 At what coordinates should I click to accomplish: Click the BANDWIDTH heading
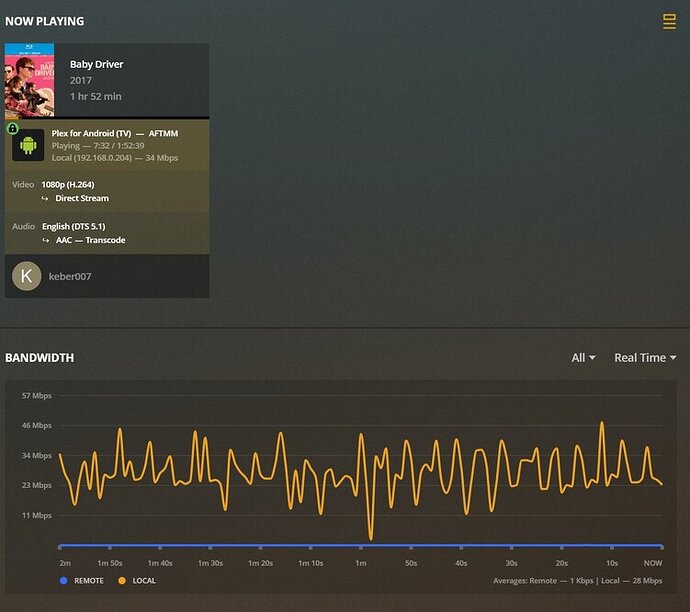(x=40, y=358)
